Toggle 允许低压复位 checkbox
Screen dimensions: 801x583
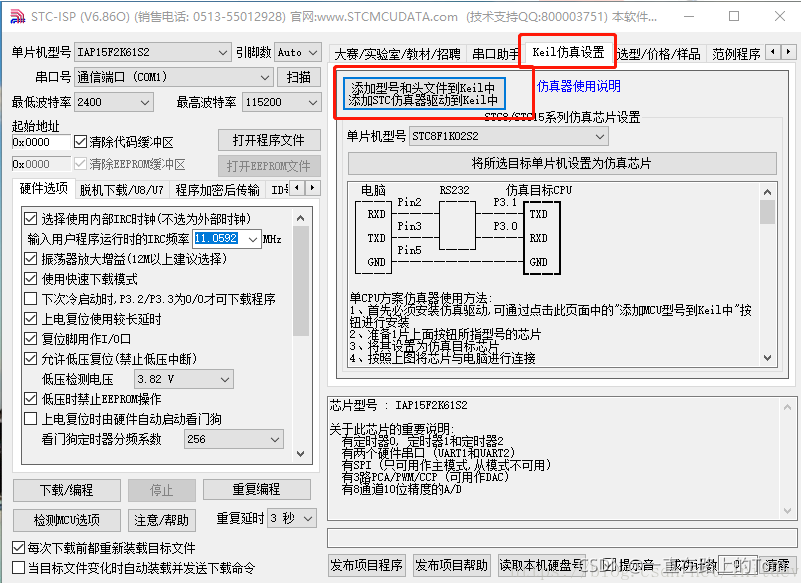coord(31,359)
